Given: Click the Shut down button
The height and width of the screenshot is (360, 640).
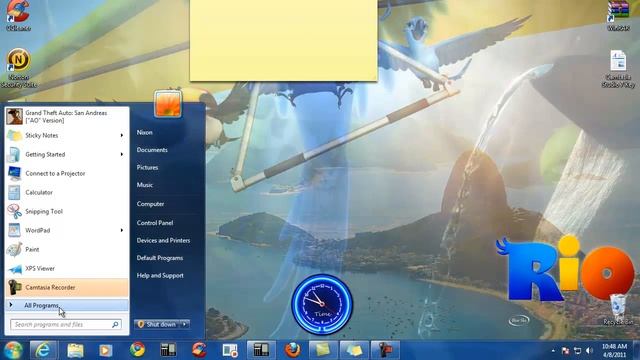Looking at the screenshot, I should click(158, 324).
